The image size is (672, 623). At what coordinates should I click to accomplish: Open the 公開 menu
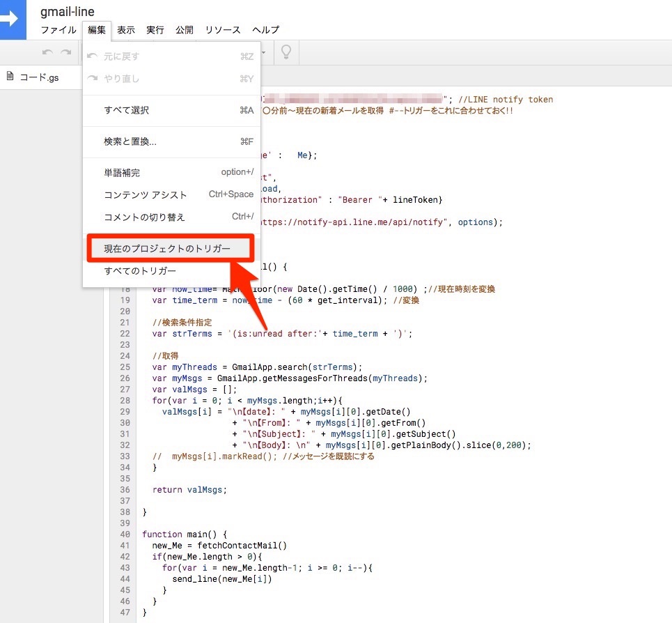[x=185, y=30]
